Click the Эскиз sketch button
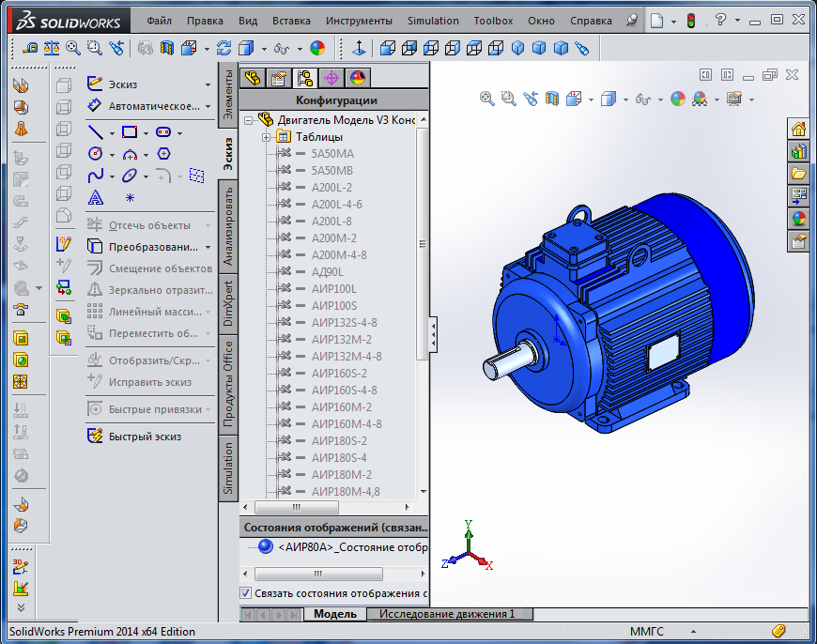The width and height of the screenshot is (817, 644). (113, 84)
